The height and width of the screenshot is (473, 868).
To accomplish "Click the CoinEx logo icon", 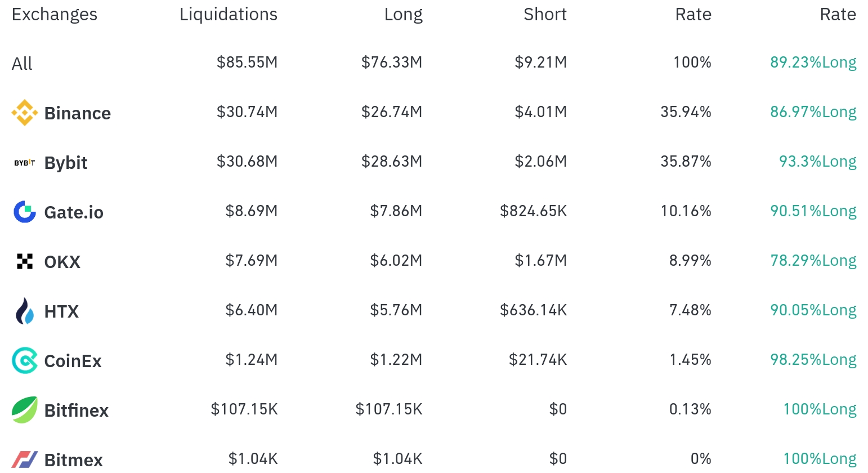I will [25, 360].
